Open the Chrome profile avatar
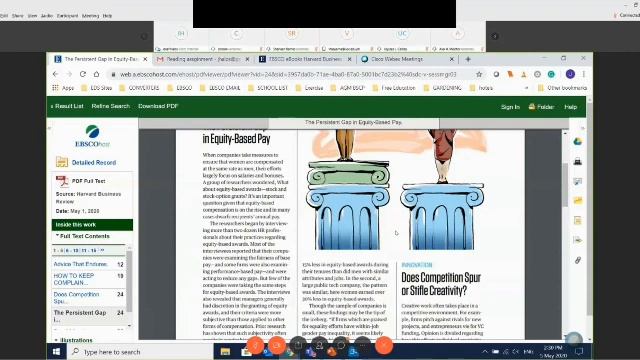640x360 pixels. [570, 74]
